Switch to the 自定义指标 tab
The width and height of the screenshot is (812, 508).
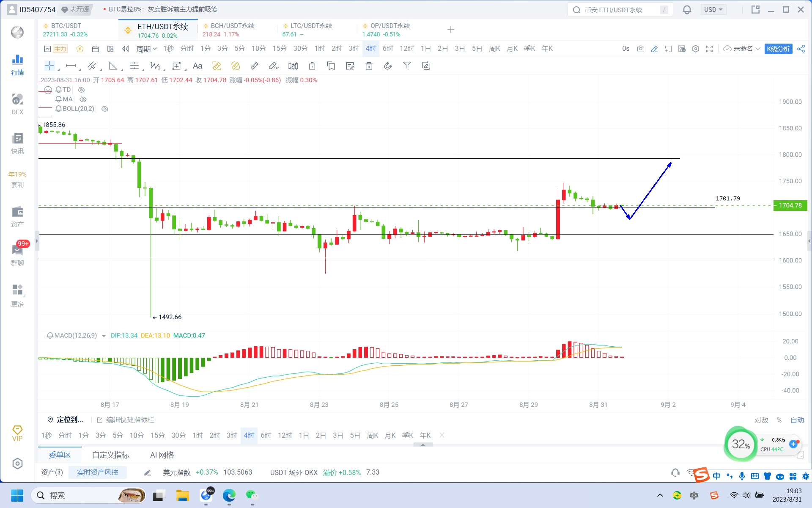pos(110,455)
